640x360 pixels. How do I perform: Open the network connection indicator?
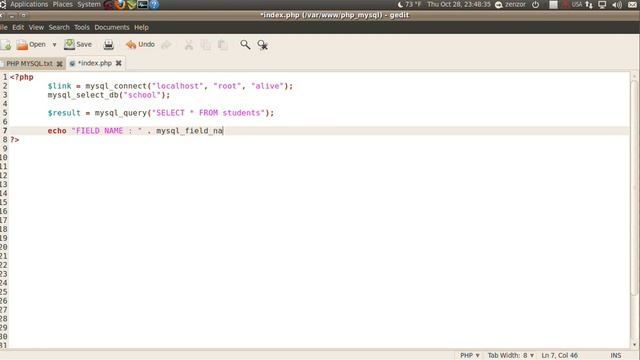589,4
